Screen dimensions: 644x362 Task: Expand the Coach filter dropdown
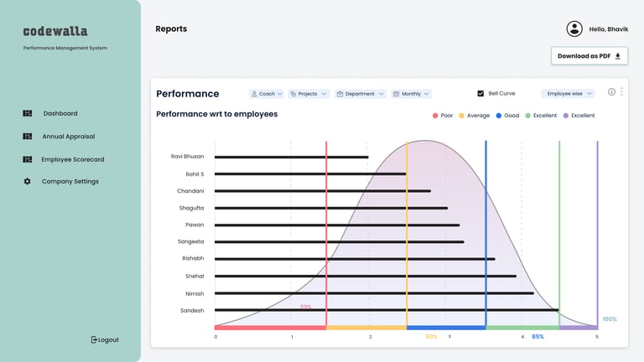tap(267, 94)
